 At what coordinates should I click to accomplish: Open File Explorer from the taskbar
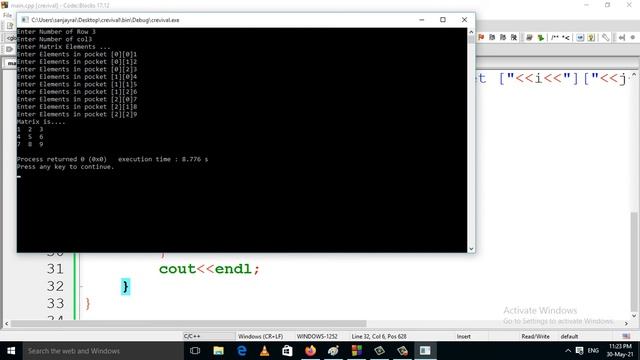pyautogui.click(x=218, y=351)
